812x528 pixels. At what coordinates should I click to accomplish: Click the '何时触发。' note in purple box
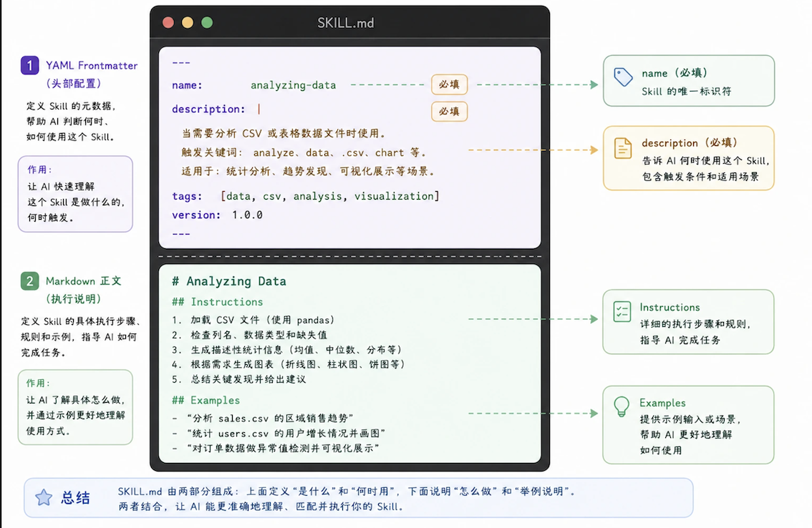point(51,217)
